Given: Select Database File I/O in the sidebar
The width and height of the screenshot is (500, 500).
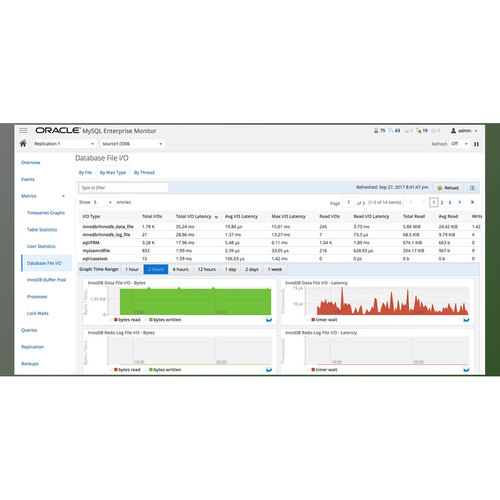Looking at the screenshot, I should (47, 263).
